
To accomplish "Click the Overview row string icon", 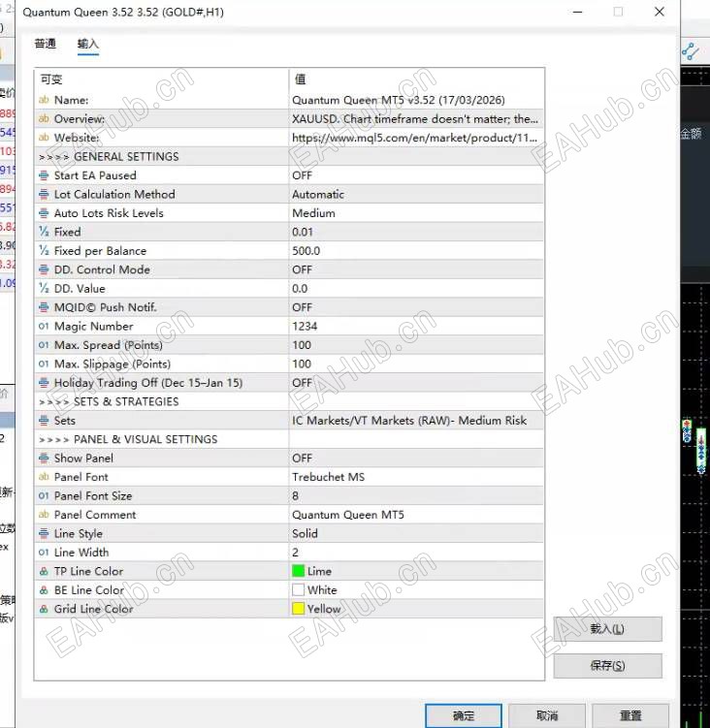I will point(44,119).
